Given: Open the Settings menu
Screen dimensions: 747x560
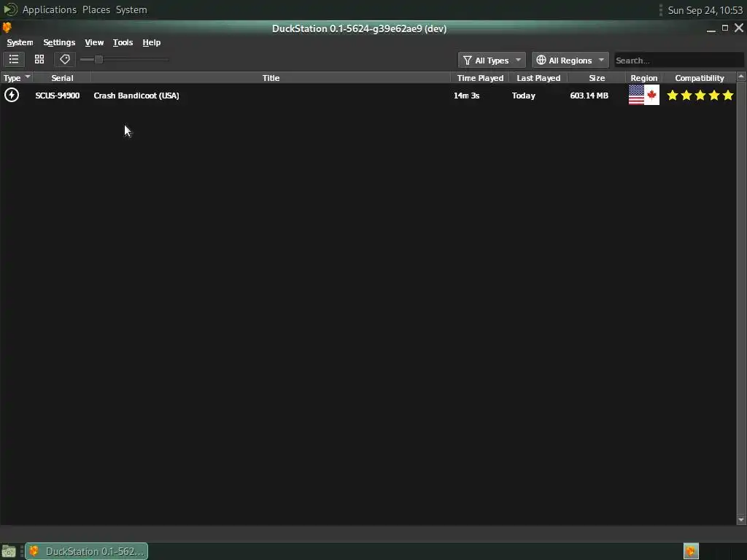Looking at the screenshot, I should click(x=59, y=42).
